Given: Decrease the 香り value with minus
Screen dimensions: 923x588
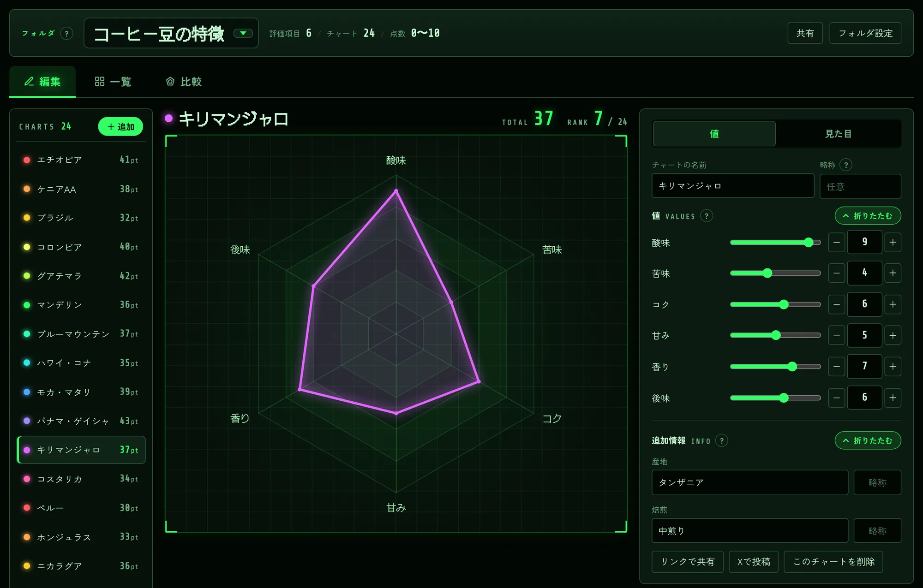Looking at the screenshot, I should pyautogui.click(x=836, y=367).
